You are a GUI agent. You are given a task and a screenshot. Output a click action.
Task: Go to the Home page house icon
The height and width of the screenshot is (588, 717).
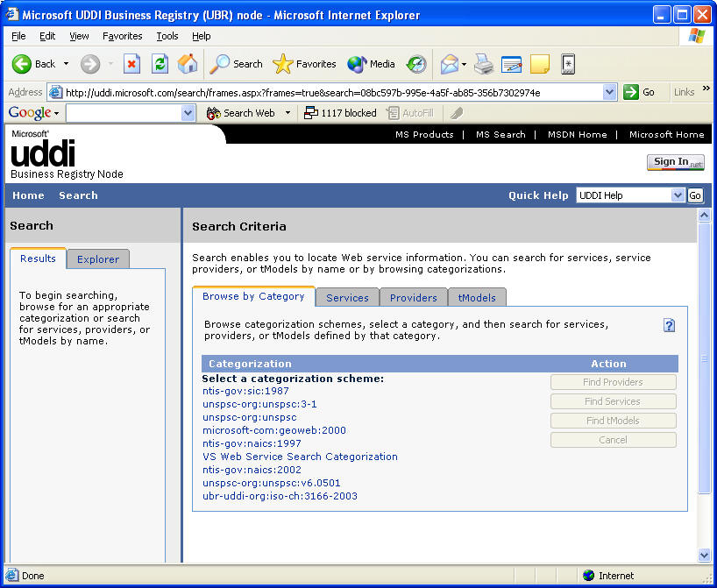[x=188, y=64]
